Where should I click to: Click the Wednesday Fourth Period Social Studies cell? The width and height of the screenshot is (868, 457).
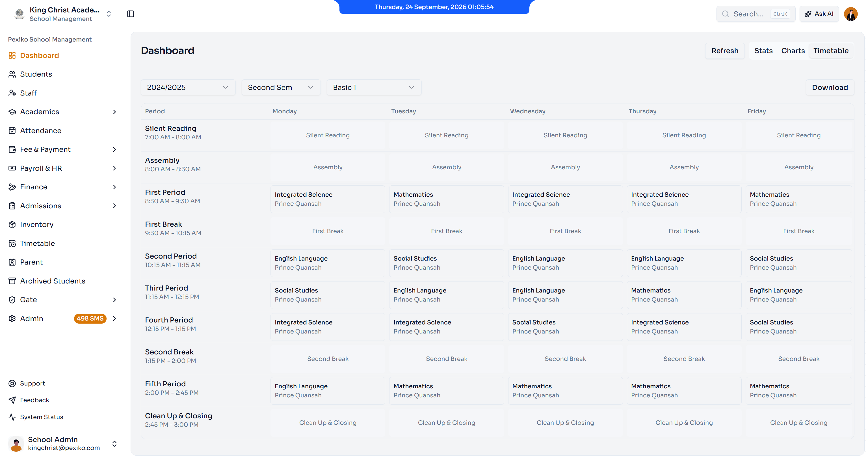[x=565, y=327]
